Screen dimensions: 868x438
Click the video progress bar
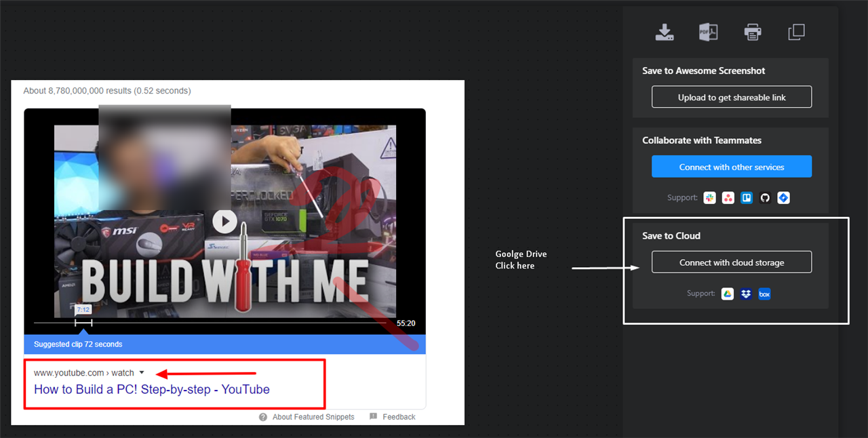coord(210,323)
